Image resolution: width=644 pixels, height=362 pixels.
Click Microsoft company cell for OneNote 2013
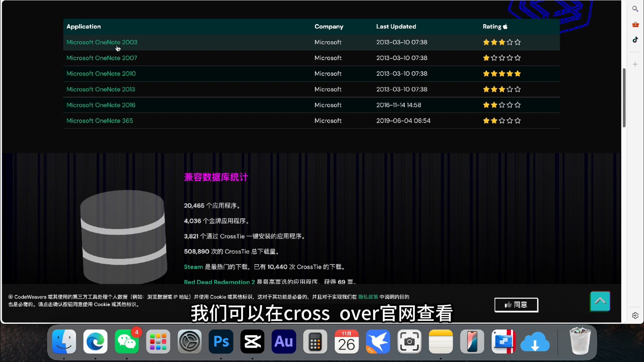pos(328,89)
